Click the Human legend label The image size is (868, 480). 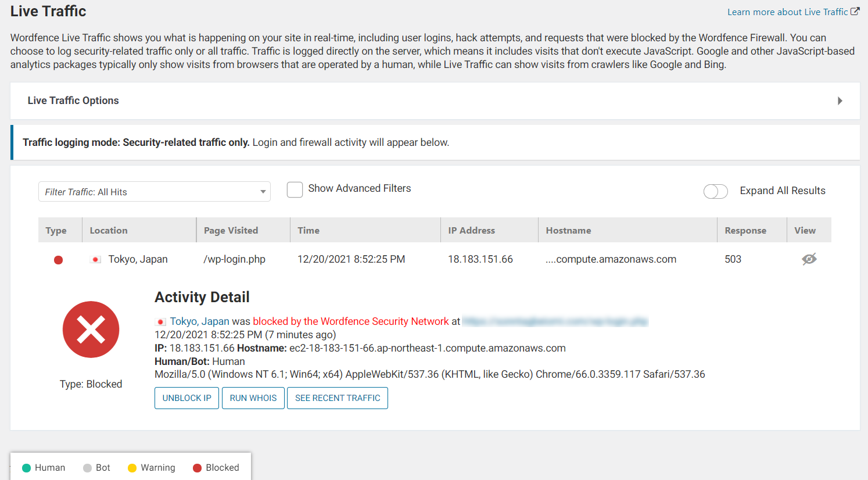50,468
